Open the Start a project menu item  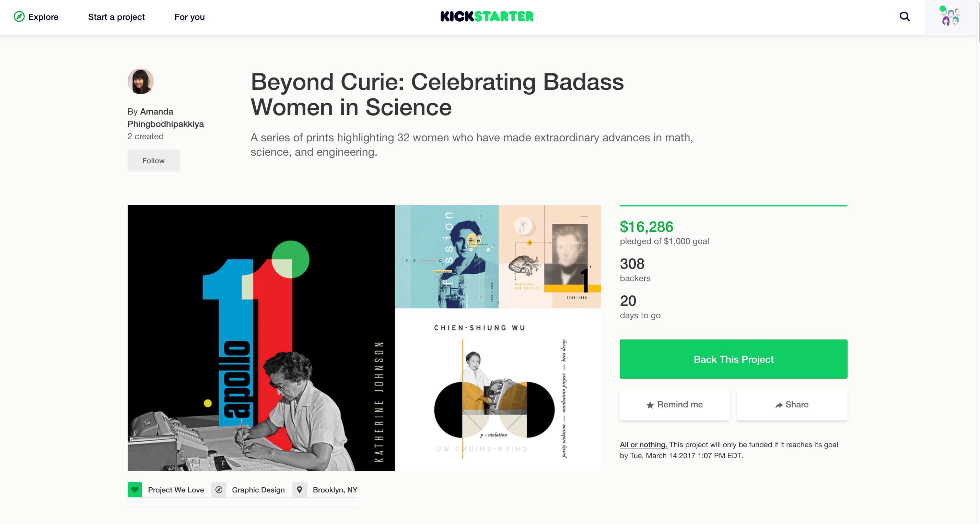coord(116,17)
